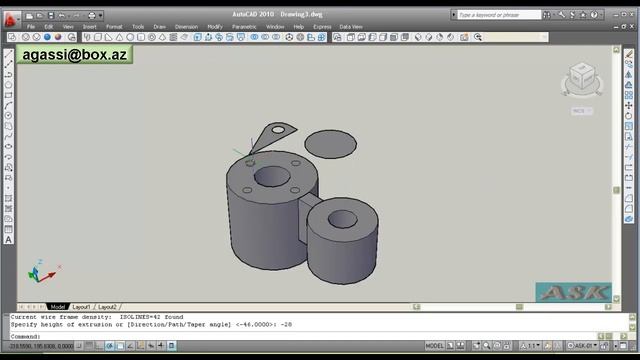
Task: Select the Torus solid tool
Action: (152, 37)
